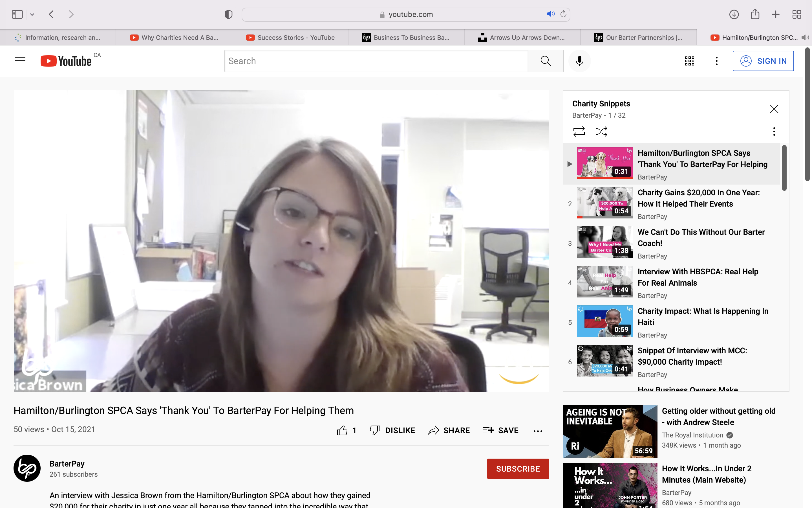
Task: Mute the Hamilton/Burlington SPCA tab speaker icon
Action: tap(805, 38)
